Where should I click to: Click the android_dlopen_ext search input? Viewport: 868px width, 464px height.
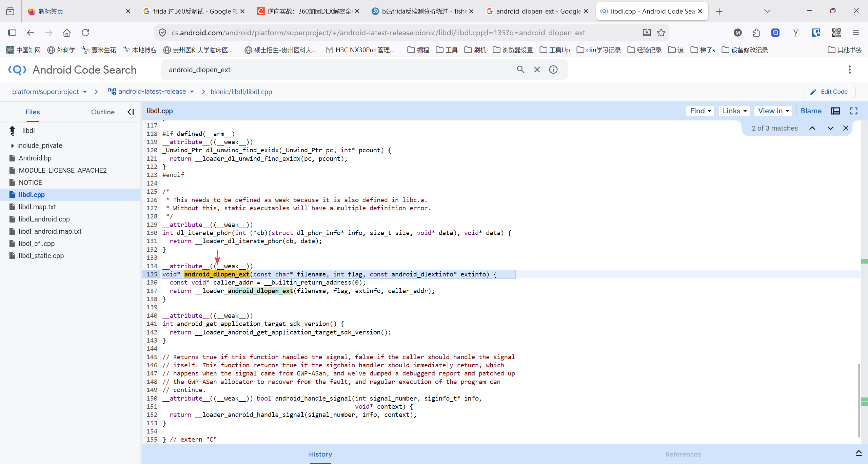point(339,70)
